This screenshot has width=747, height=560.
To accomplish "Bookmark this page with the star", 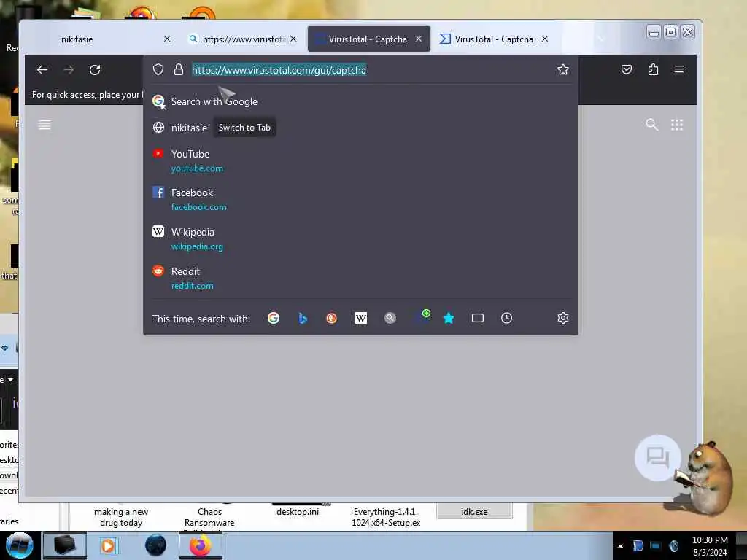I will pyautogui.click(x=562, y=69).
